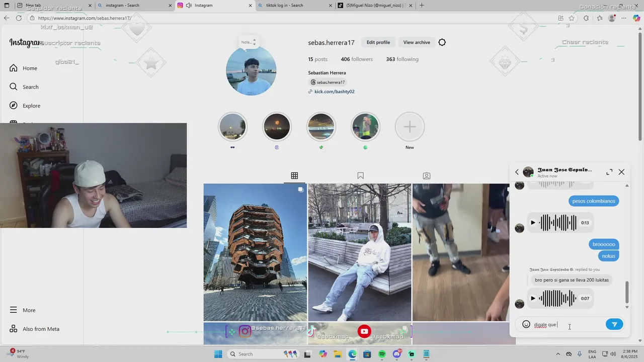Open the Vessel building post

(x=255, y=252)
